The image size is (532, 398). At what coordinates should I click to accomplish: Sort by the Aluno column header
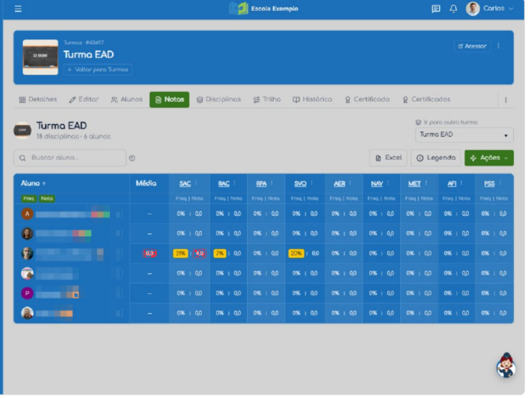33,184
